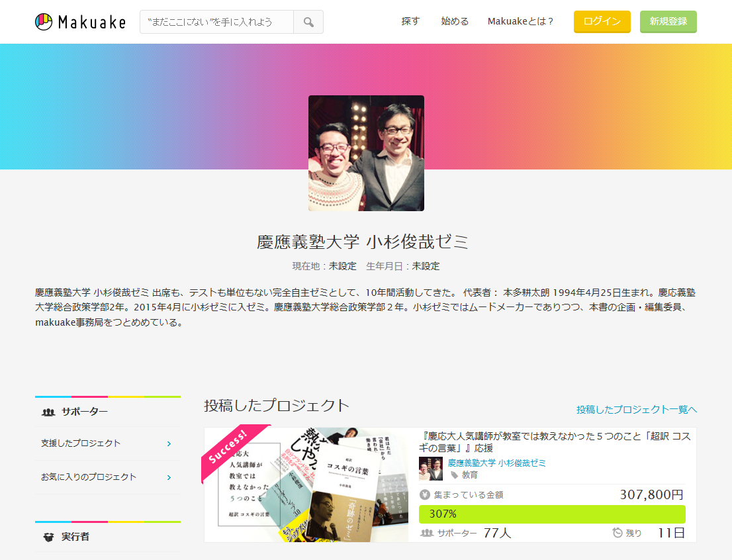Click the 実行者 sidebar heading text
The width and height of the screenshot is (732, 560).
75,537
